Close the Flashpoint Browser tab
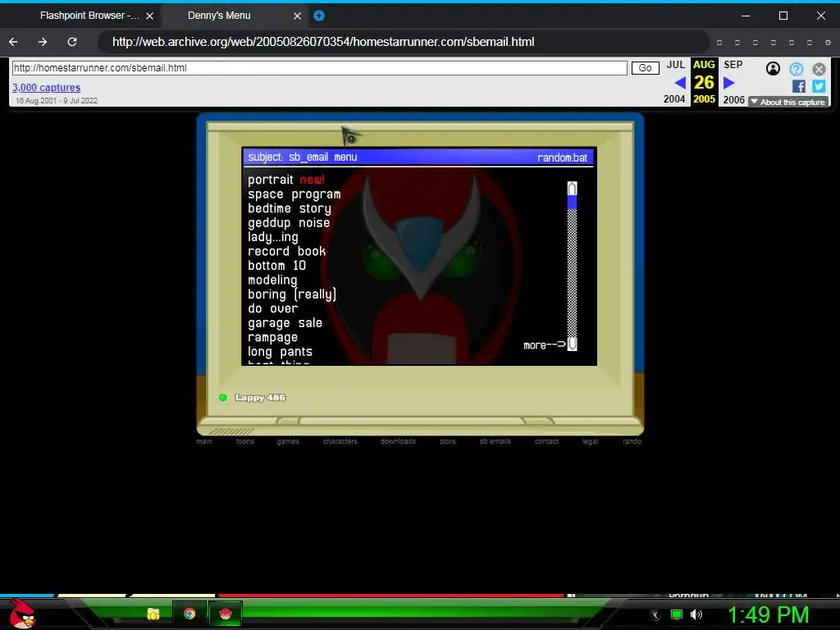840x630 pixels. pos(150,16)
